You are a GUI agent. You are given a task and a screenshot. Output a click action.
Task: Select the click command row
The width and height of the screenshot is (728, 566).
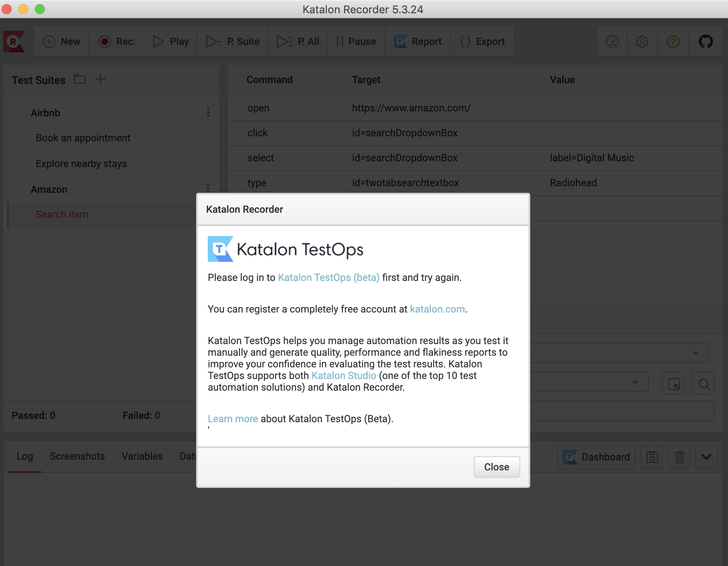click(475, 133)
